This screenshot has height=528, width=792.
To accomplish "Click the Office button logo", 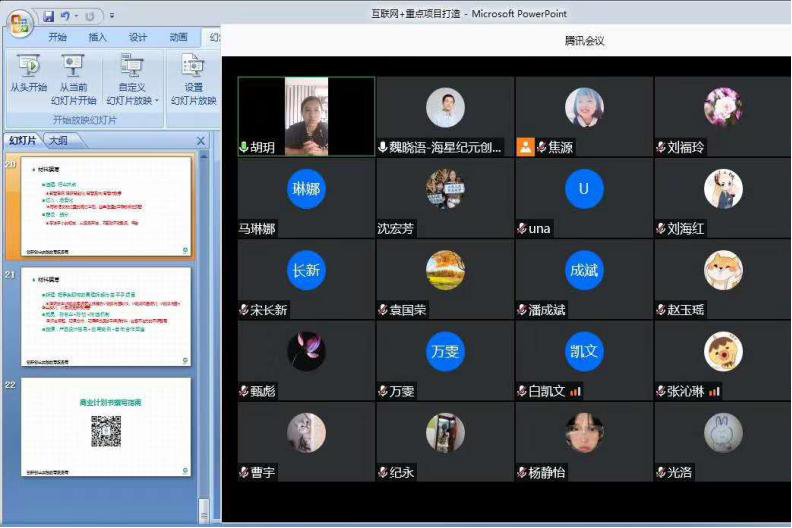I will pyautogui.click(x=19, y=24).
